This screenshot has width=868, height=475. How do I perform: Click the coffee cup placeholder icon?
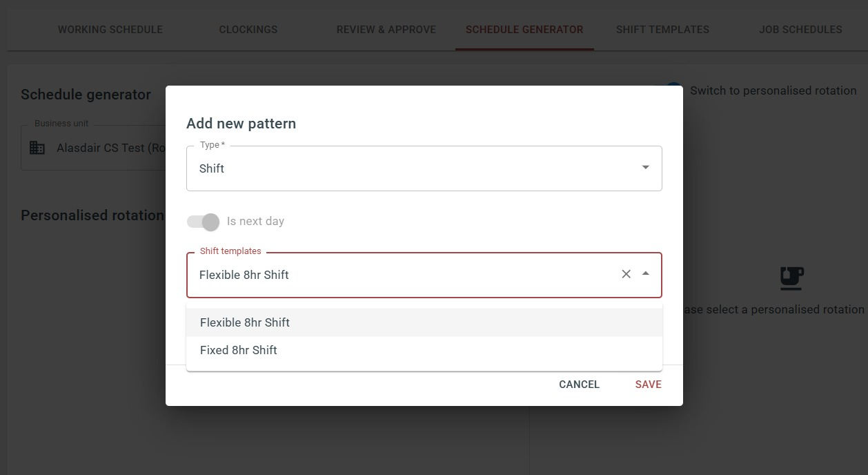point(791,278)
